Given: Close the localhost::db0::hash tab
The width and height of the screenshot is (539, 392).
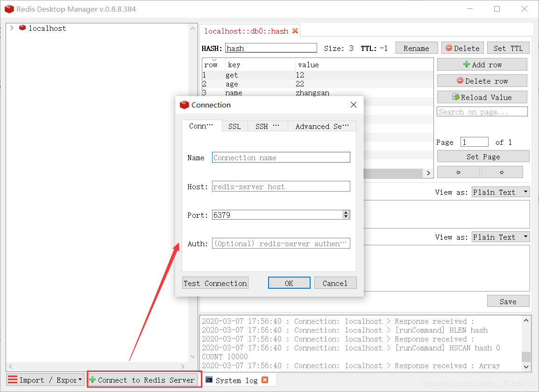Looking at the screenshot, I should click(x=295, y=31).
